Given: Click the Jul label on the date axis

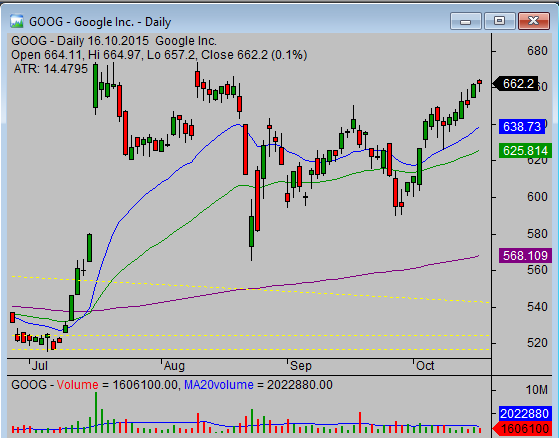Looking at the screenshot, I should tap(40, 366).
